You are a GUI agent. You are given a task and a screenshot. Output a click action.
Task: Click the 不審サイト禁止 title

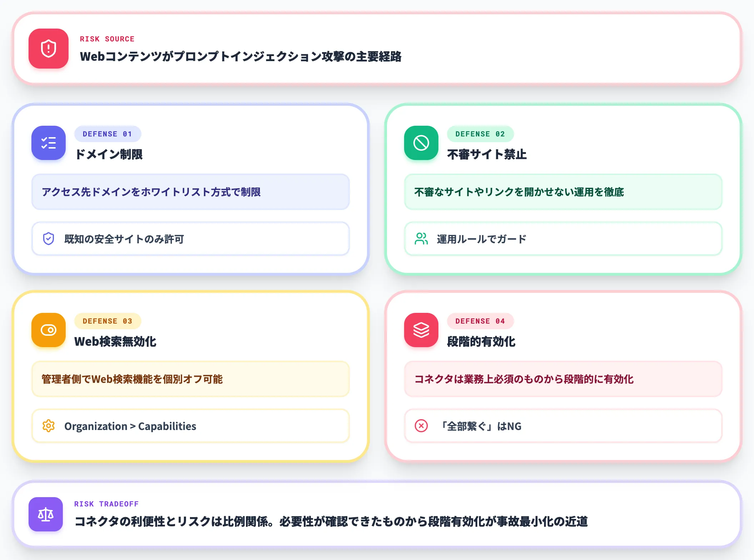pos(487,154)
